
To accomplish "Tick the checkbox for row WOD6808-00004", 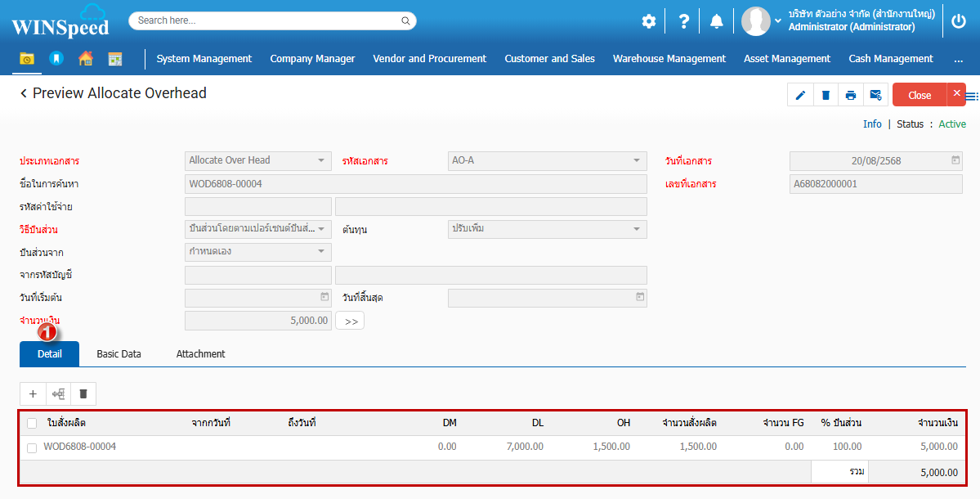I will (32, 447).
